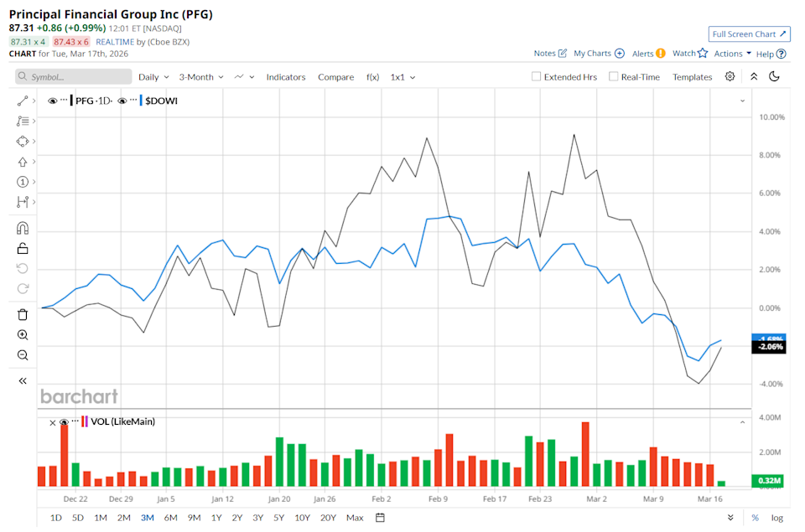Open the calendar date range picker

click(x=380, y=517)
